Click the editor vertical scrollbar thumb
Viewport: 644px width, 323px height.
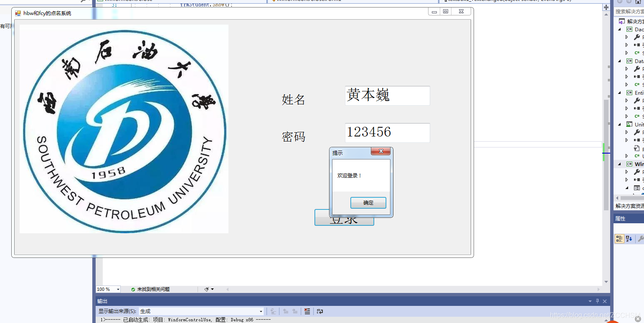point(606,155)
